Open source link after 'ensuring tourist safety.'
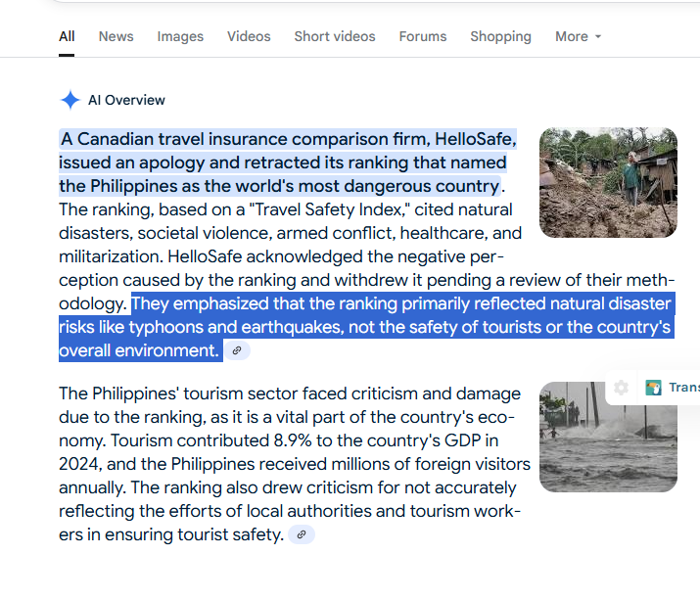The height and width of the screenshot is (601, 700). [x=302, y=534]
